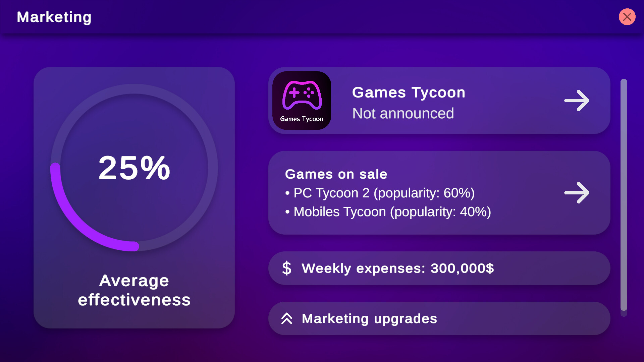The height and width of the screenshot is (362, 644).
Task: Select the Games Tycoon title text
Action: [409, 93]
